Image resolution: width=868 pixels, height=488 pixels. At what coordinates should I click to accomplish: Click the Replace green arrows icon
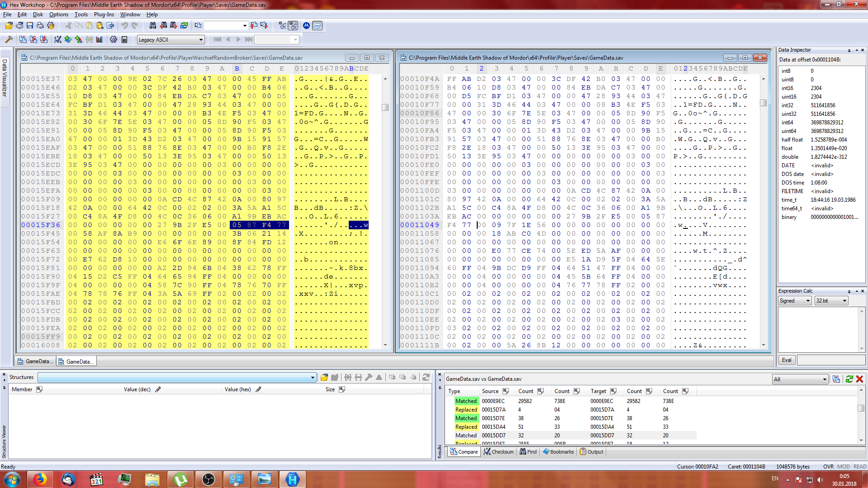pyautogui.click(x=184, y=26)
